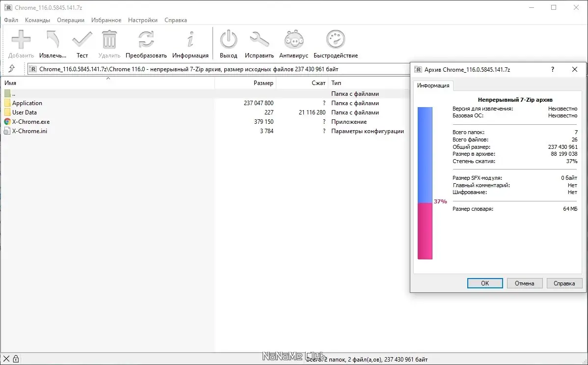Click the packed value 21 116 280
588x365 pixels.
coord(312,112)
